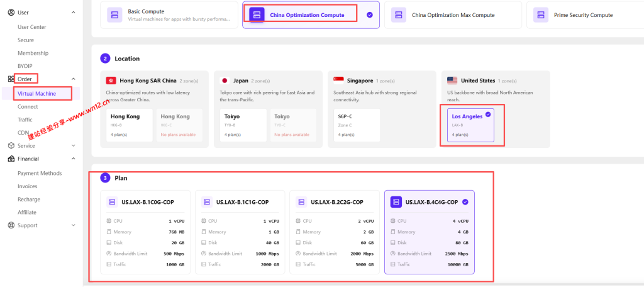The height and width of the screenshot is (287, 644).
Task: Click the checkmark badge on China Optimization Compute
Action: coord(370,15)
